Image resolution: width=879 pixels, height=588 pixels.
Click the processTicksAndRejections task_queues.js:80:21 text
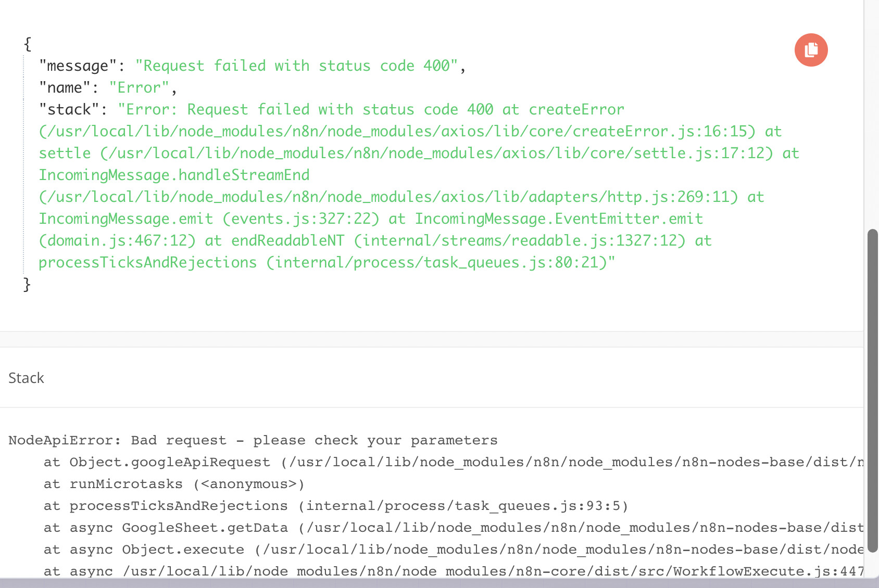[327, 263]
